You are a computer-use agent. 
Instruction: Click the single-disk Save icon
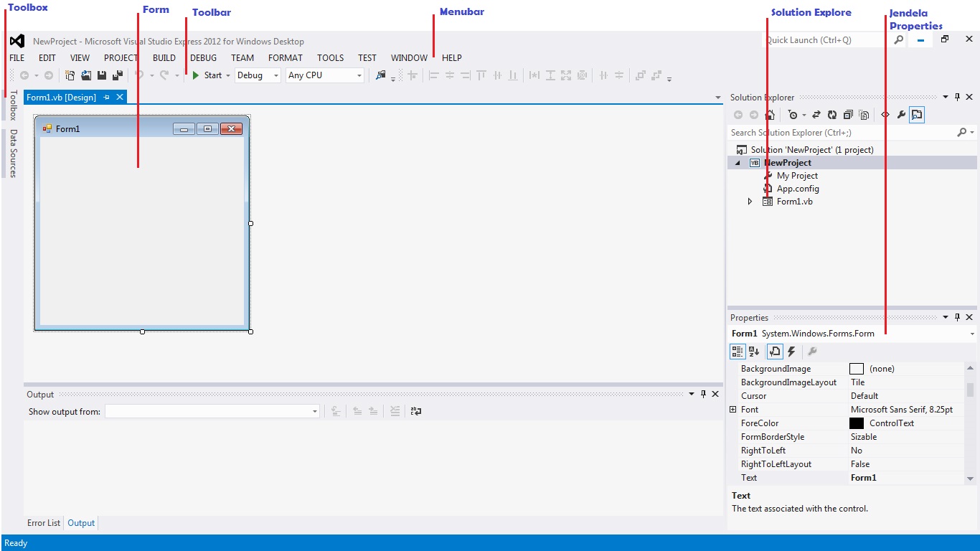[x=102, y=75]
